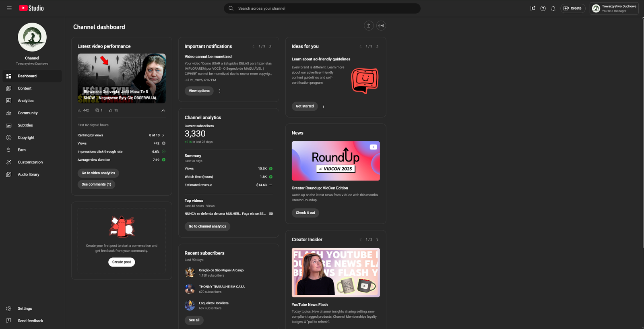The image size is (644, 329).
Task: Click the Go to video analytics button
Action: (x=98, y=173)
